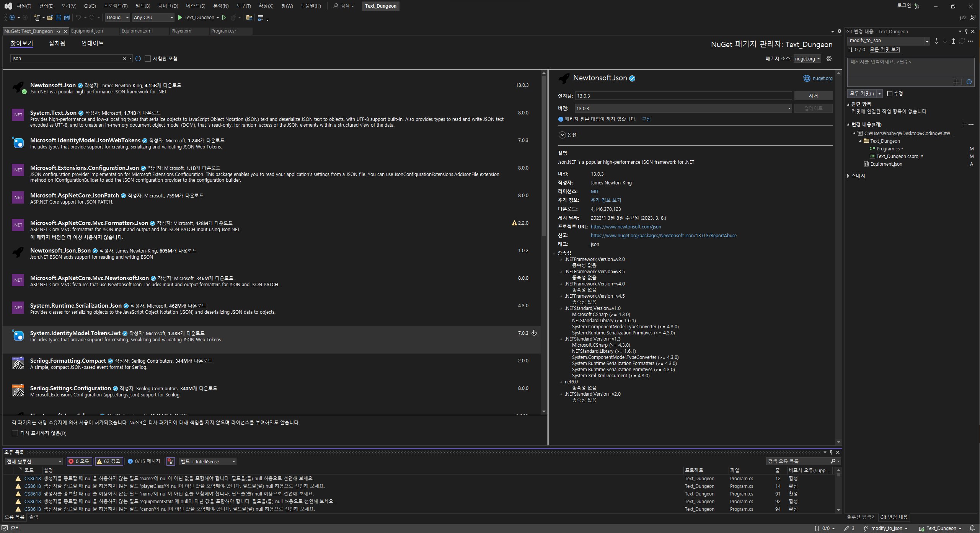The image size is (980, 533).
Task: Click the Git fetch dashed-arrow icon
Action: tap(936, 41)
